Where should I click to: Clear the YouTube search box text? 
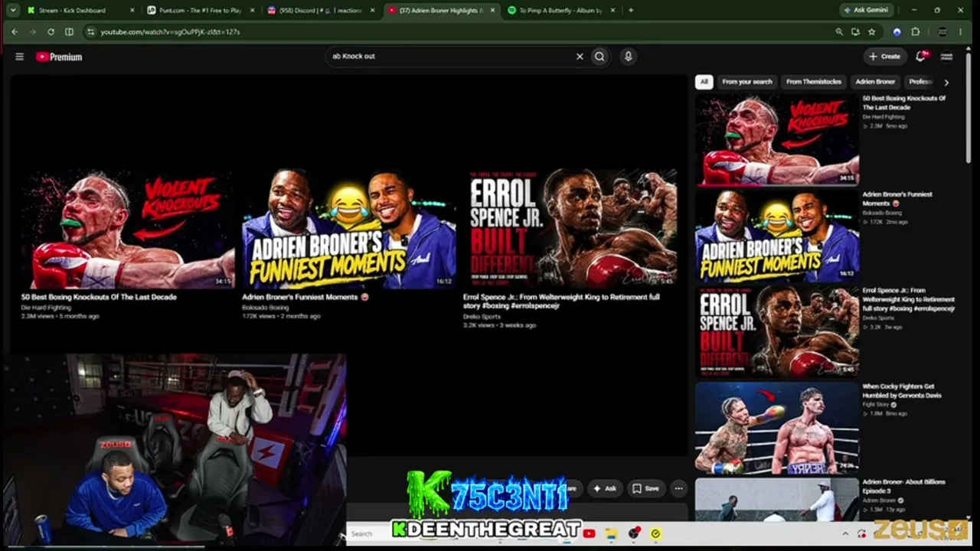(x=580, y=56)
